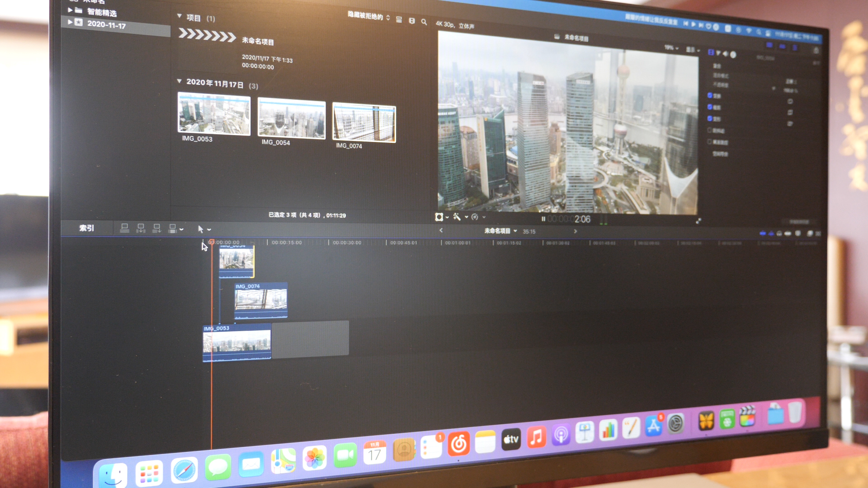Open the color inspector triangle icon

(x=718, y=53)
